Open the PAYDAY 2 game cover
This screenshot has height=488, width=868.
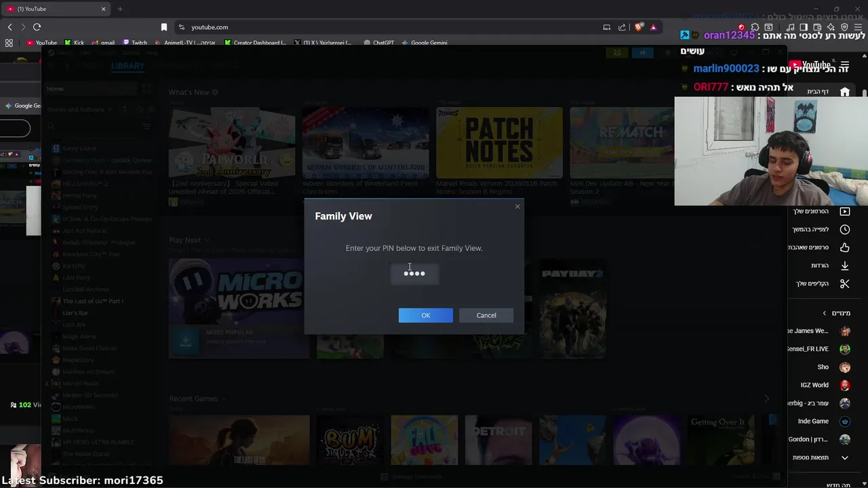(x=573, y=308)
